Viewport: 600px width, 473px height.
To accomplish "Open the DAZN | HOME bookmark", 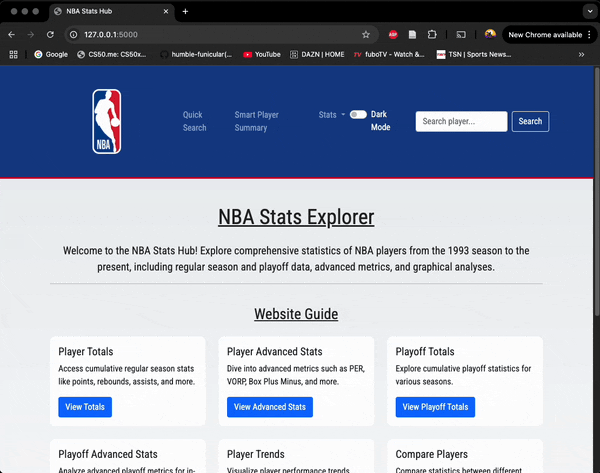I will pyautogui.click(x=317, y=54).
